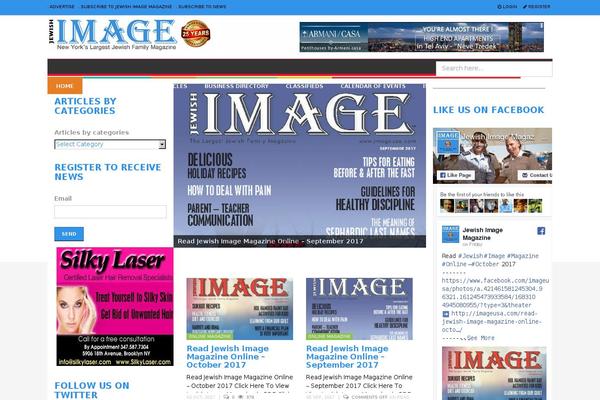
Task: Click the Register pencil icon
Action: pyautogui.click(x=525, y=7)
